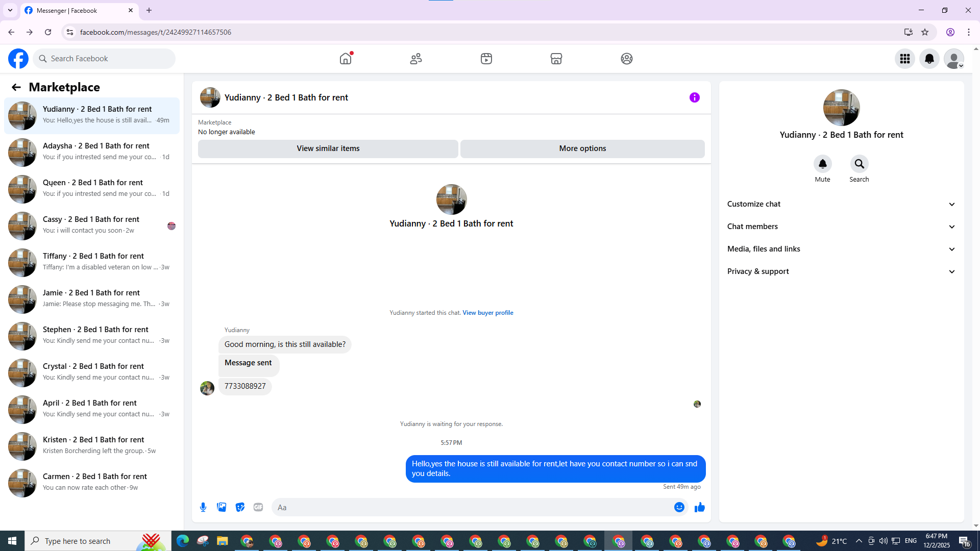The width and height of the screenshot is (980, 551).
Task: Open the sticker picker icon
Action: (240, 507)
